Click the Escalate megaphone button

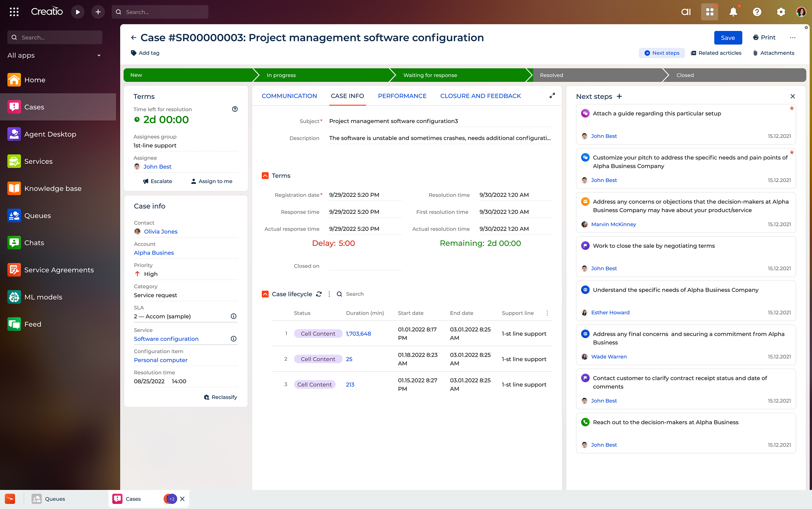[x=157, y=181]
